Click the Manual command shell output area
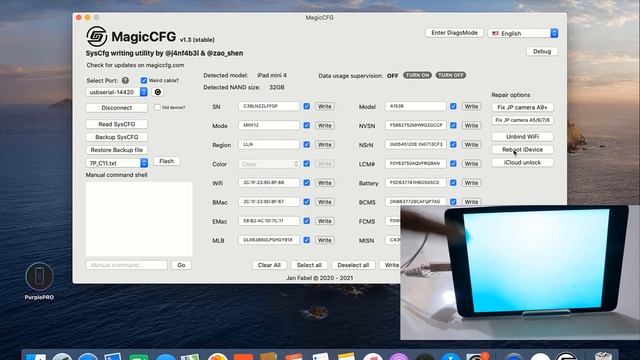The width and height of the screenshot is (640, 360). (139, 219)
